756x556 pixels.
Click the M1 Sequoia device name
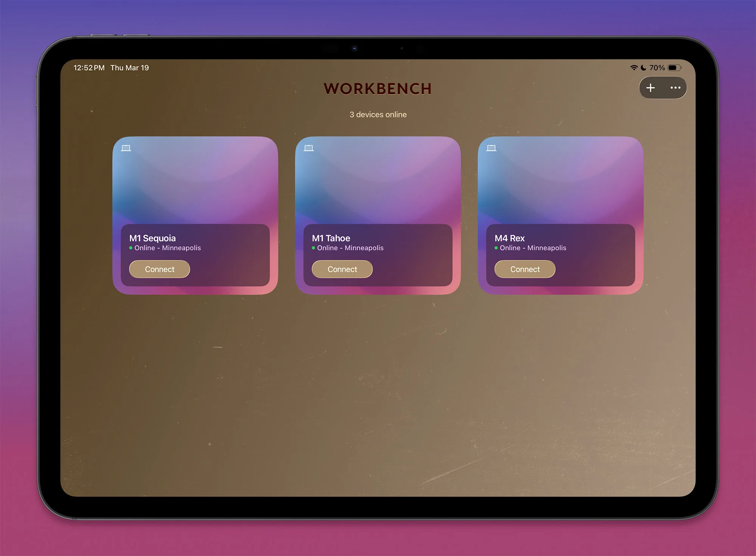152,238
